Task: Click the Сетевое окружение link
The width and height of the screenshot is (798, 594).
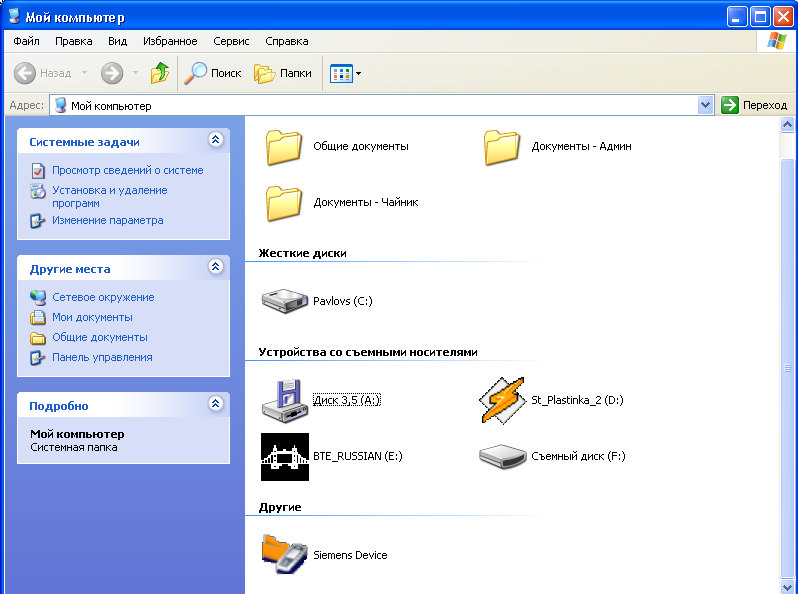Action: coord(103,297)
